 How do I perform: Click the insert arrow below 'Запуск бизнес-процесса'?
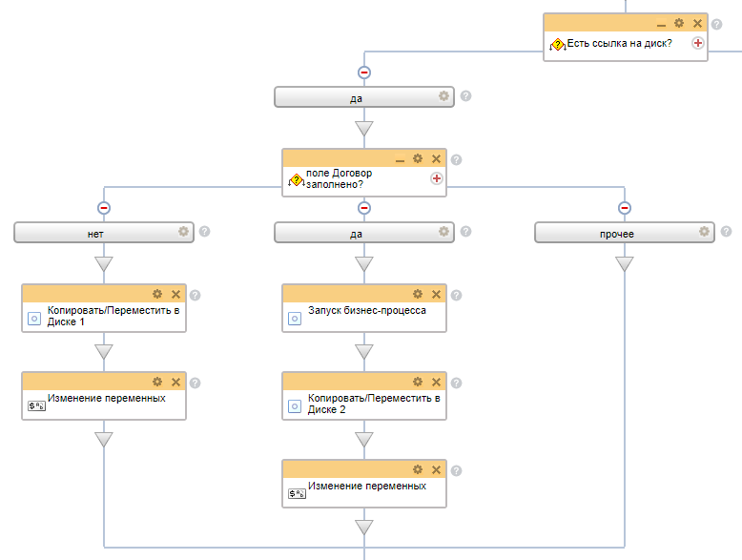(364, 351)
